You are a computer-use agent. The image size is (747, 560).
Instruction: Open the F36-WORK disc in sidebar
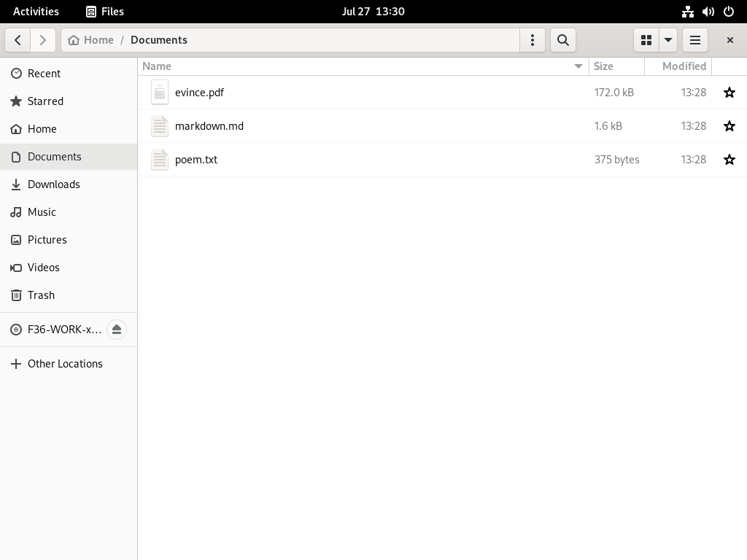pyautogui.click(x=56, y=330)
